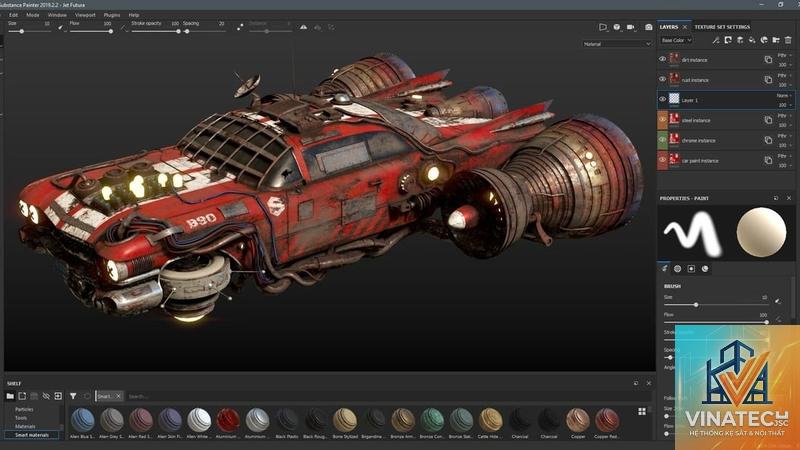Delete the selected layer with trash icon
The width and height of the screenshot is (800, 450).
[788, 40]
